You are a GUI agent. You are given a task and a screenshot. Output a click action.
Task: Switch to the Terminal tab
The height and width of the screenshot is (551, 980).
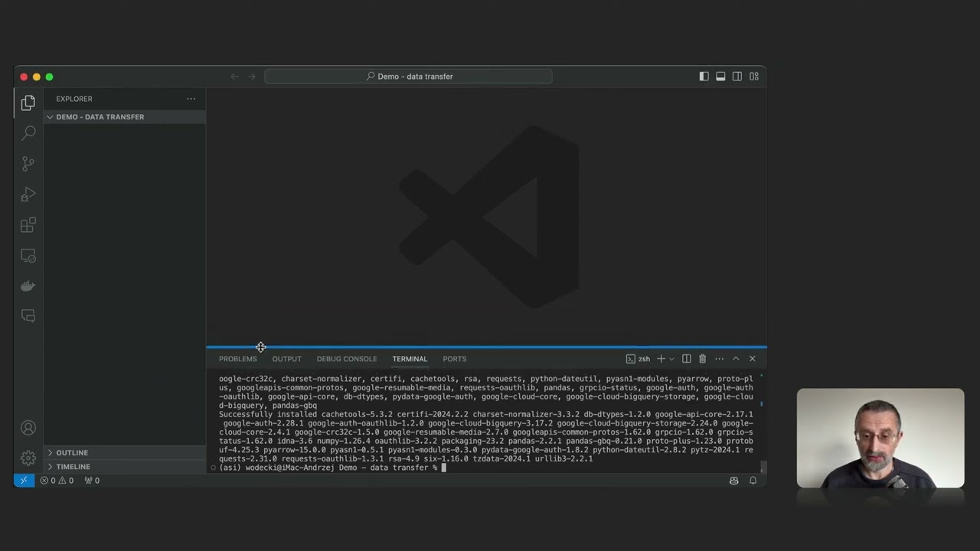click(410, 359)
